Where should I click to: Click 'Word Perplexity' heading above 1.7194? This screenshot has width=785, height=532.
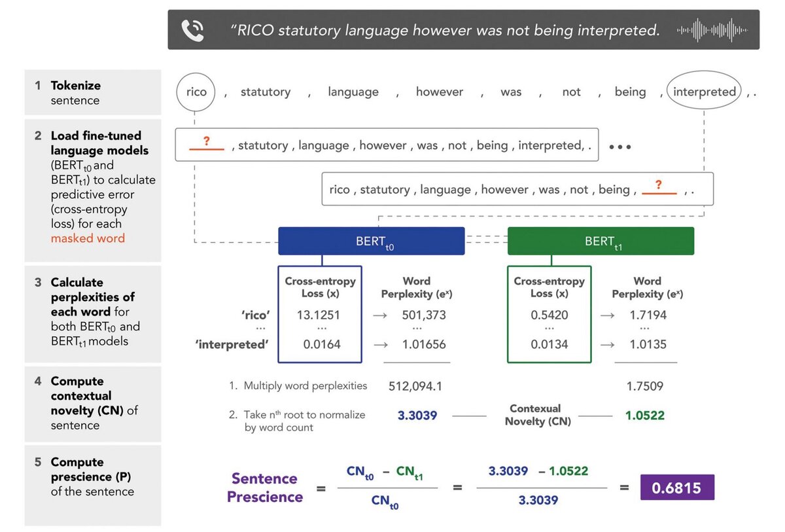647,287
